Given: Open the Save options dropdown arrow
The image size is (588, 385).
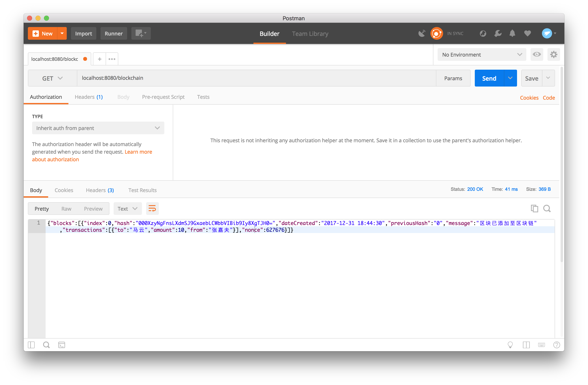Looking at the screenshot, I should click(x=548, y=78).
